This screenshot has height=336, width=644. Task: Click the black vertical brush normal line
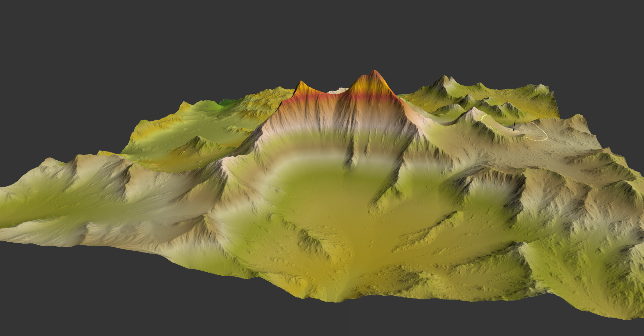coord(514,125)
